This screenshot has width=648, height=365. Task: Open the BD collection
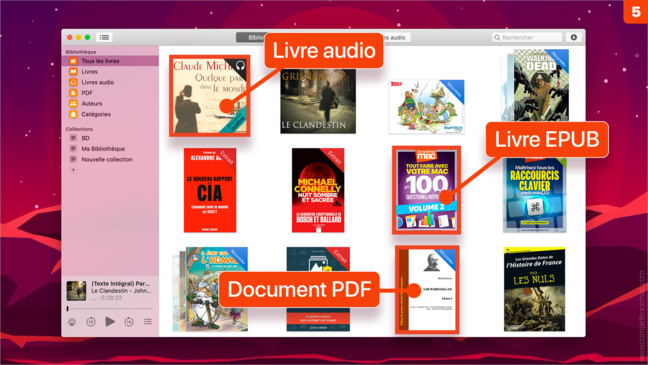click(x=110, y=138)
